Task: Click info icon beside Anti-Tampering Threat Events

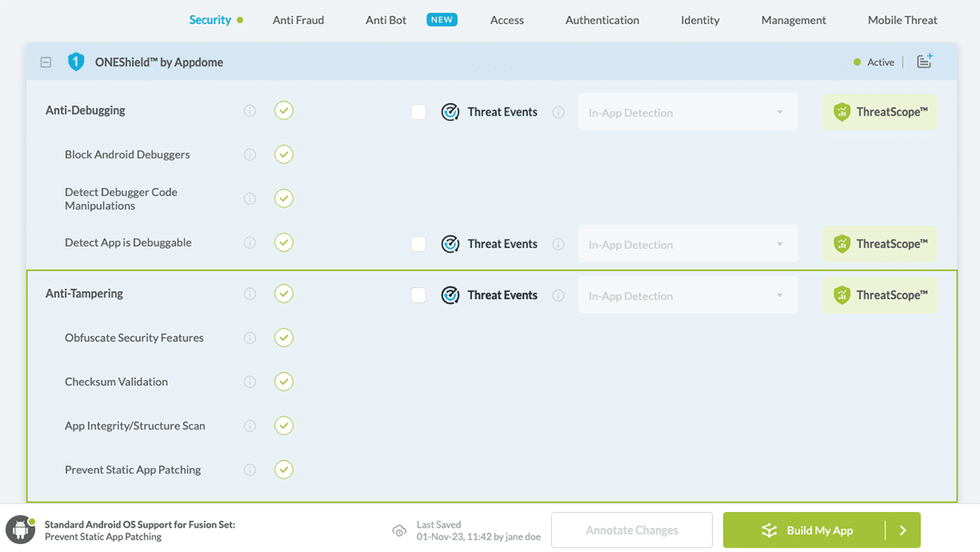Action: (x=559, y=296)
